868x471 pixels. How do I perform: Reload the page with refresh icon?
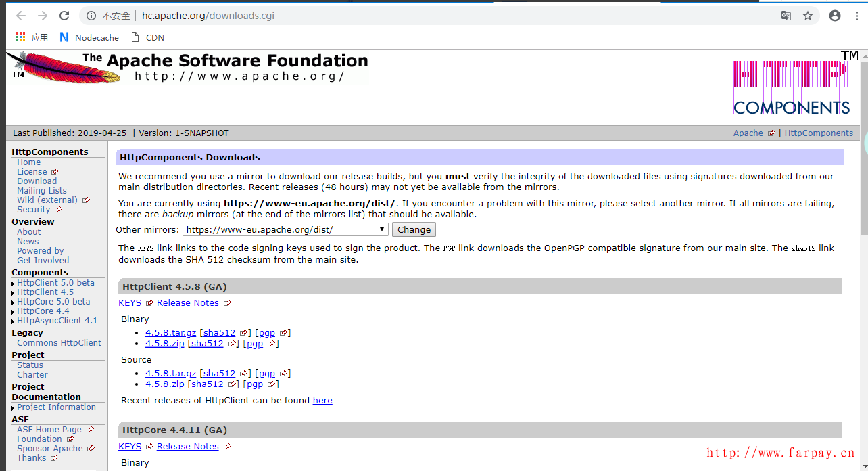coord(64,16)
